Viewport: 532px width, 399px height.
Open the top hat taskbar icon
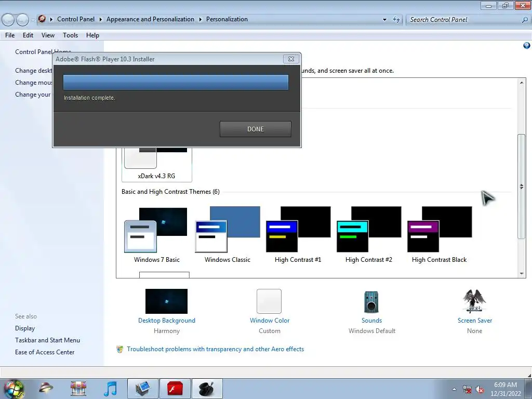[x=207, y=389]
